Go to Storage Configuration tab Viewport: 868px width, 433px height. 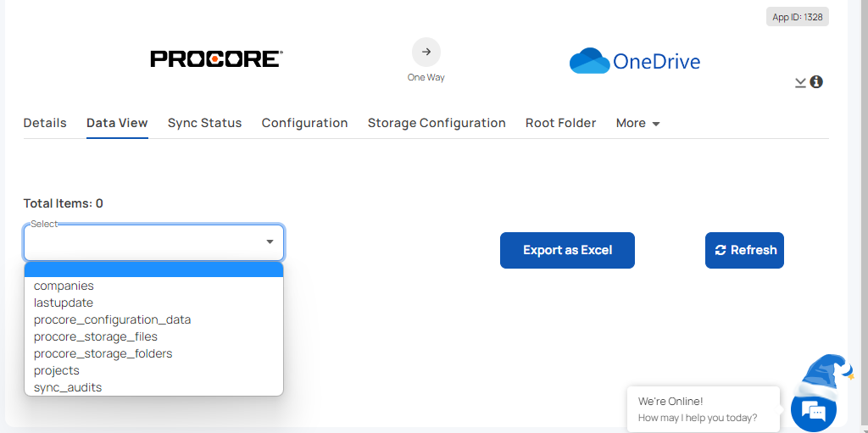pos(437,123)
